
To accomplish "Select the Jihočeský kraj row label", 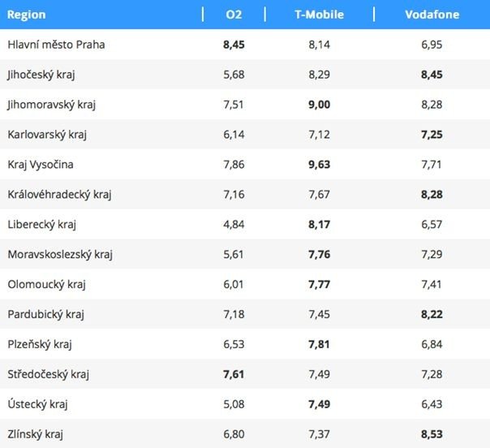I will pos(41,75).
